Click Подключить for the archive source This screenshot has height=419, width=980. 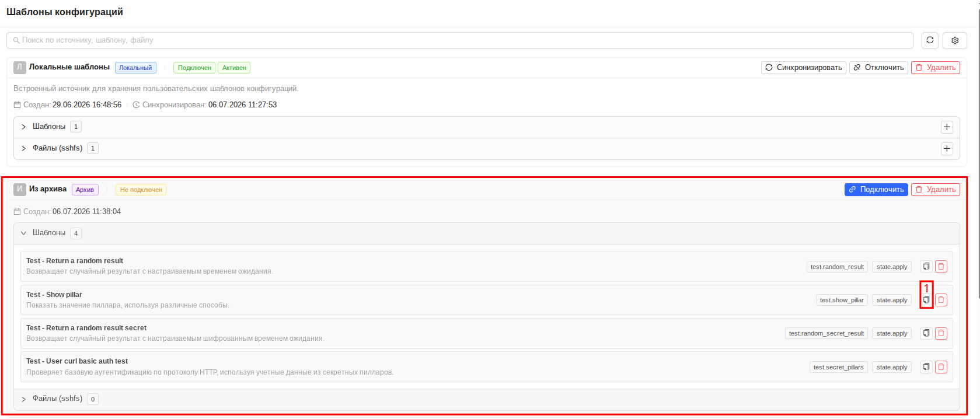[x=876, y=190]
